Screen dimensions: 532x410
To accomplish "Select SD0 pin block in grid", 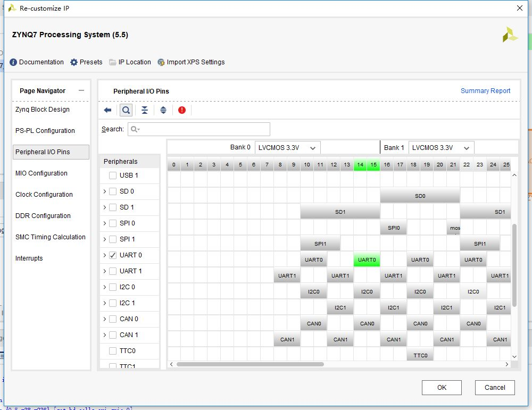I will pos(420,196).
